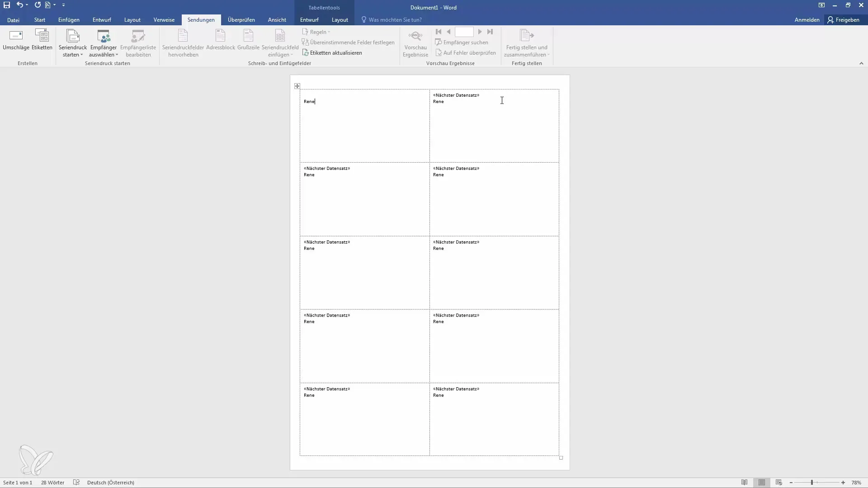Click Deutsch (Österreich) language indicator
The height and width of the screenshot is (488, 868).
(x=111, y=483)
